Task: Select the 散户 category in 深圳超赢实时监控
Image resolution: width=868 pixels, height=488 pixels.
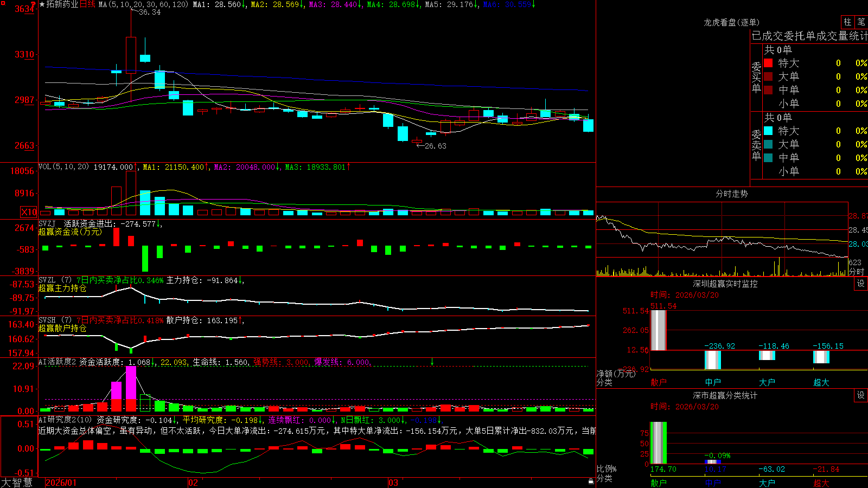Action: (659, 382)
